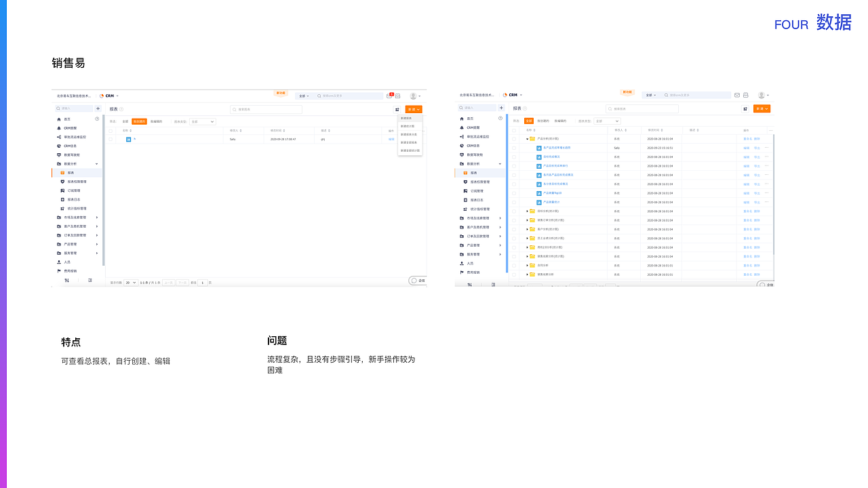Open 统计指标管理 icon in left screenshot sidebar
The image size is (868, 488).
pyautogui.click(x=62, y=208)
